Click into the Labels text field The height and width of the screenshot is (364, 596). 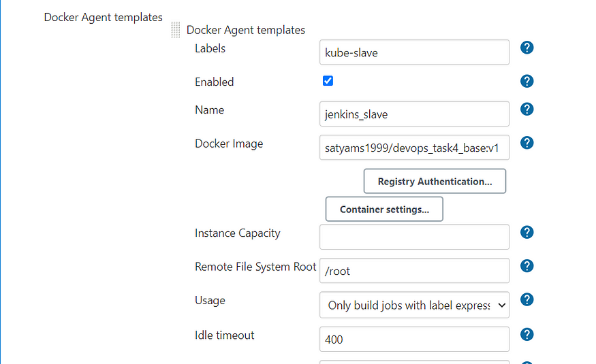[414, 52]
